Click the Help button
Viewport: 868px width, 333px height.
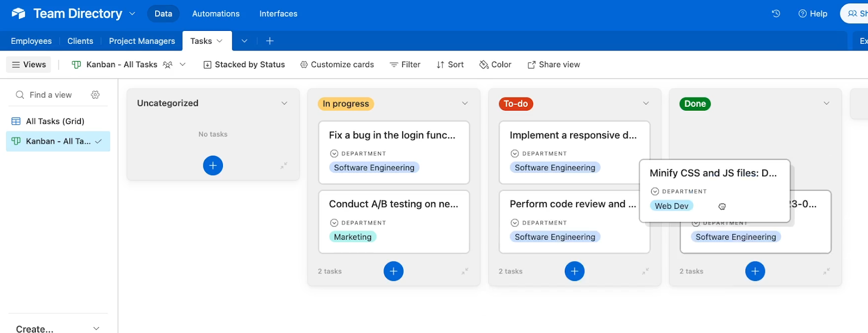tap(813, 14)
